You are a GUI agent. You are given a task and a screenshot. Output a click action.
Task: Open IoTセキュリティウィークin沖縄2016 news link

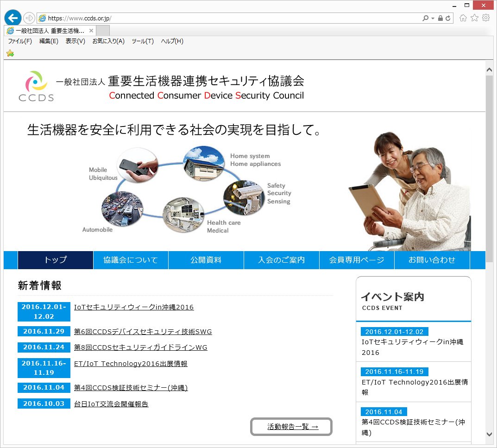(134, 307)
